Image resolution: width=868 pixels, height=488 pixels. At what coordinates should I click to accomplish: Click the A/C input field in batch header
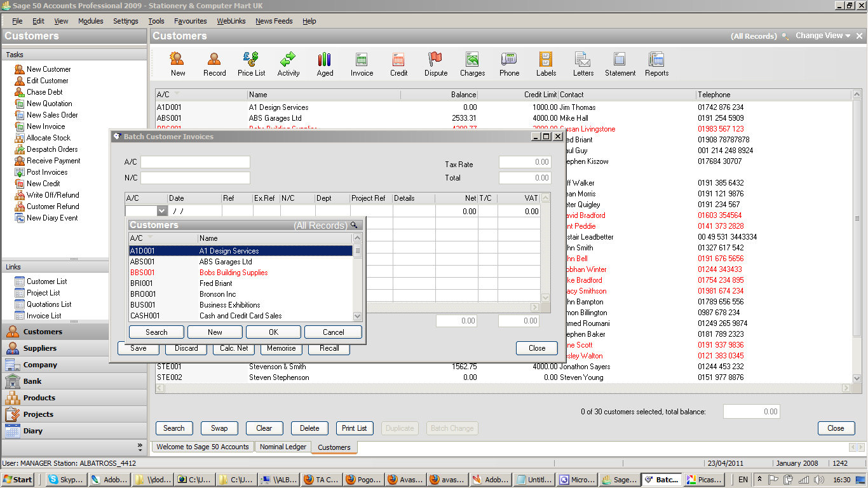click(195, 162)
